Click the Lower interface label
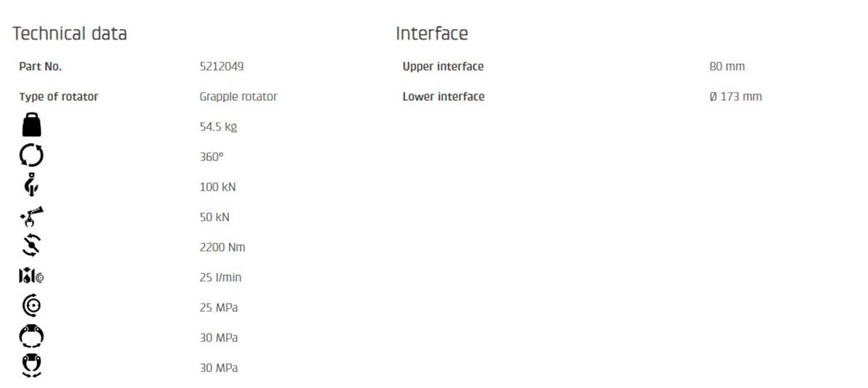 click(x=443, y=96)
